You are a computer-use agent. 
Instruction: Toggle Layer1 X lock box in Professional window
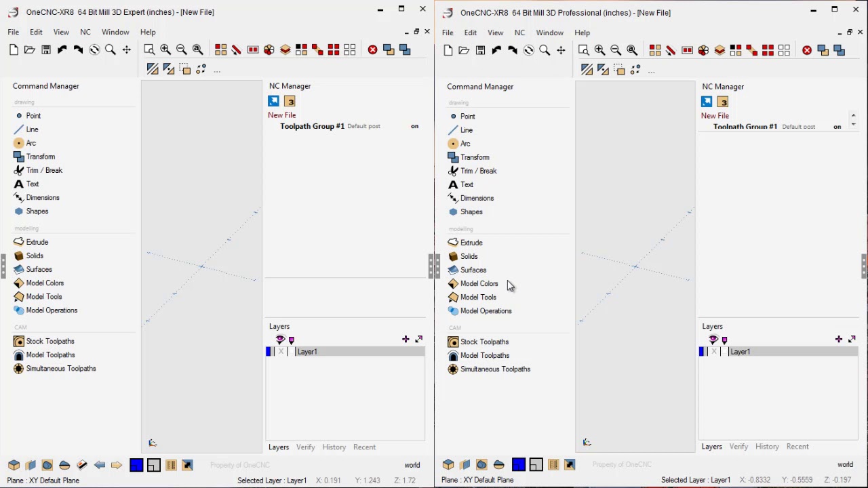click(714, 352)
